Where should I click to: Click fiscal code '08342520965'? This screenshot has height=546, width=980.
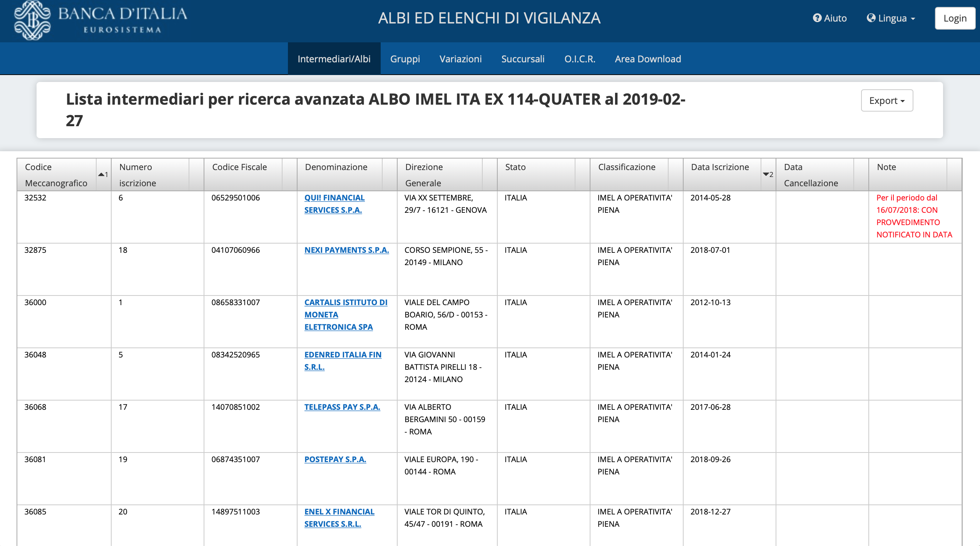pyautogui.click(x=236, y=355)
